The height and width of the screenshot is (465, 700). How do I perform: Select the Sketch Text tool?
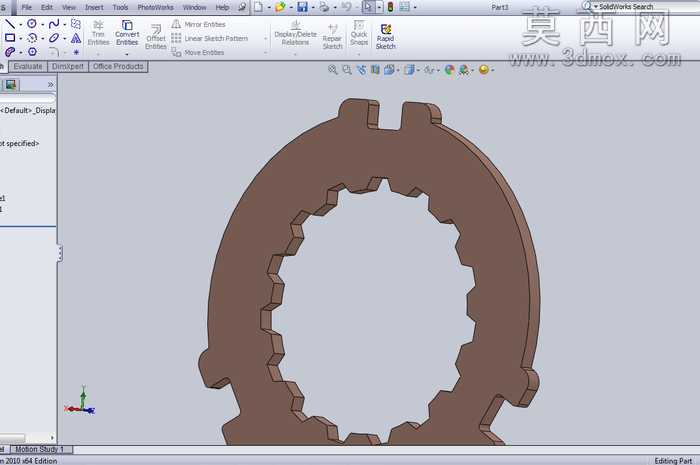[76, 38]
